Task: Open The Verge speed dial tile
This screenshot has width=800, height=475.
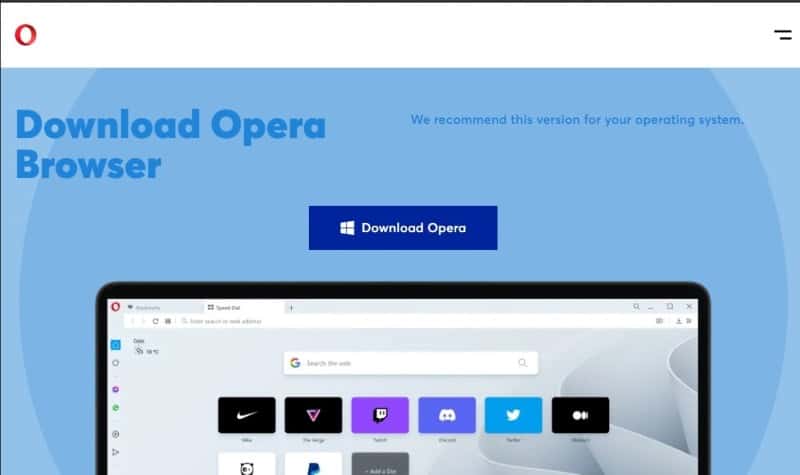Action: pos(313,415)
